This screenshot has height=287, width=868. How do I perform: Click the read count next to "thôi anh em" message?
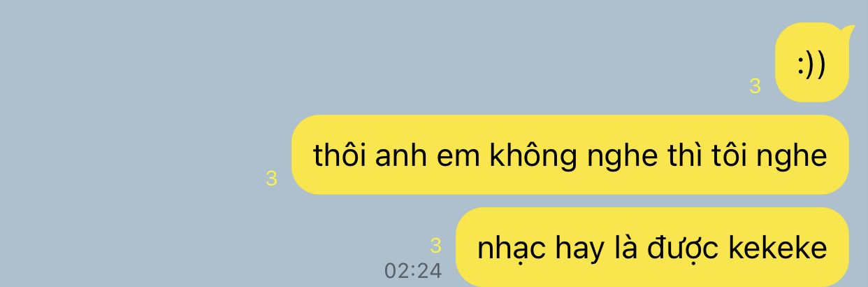point(272,178)
